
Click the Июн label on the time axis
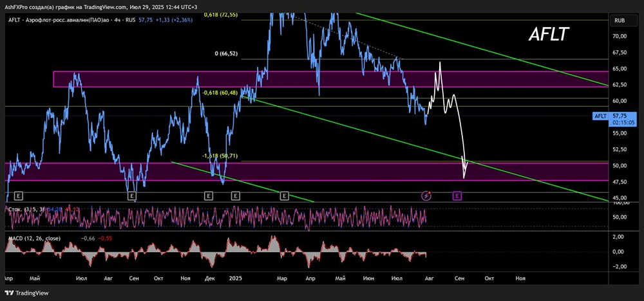368,278
